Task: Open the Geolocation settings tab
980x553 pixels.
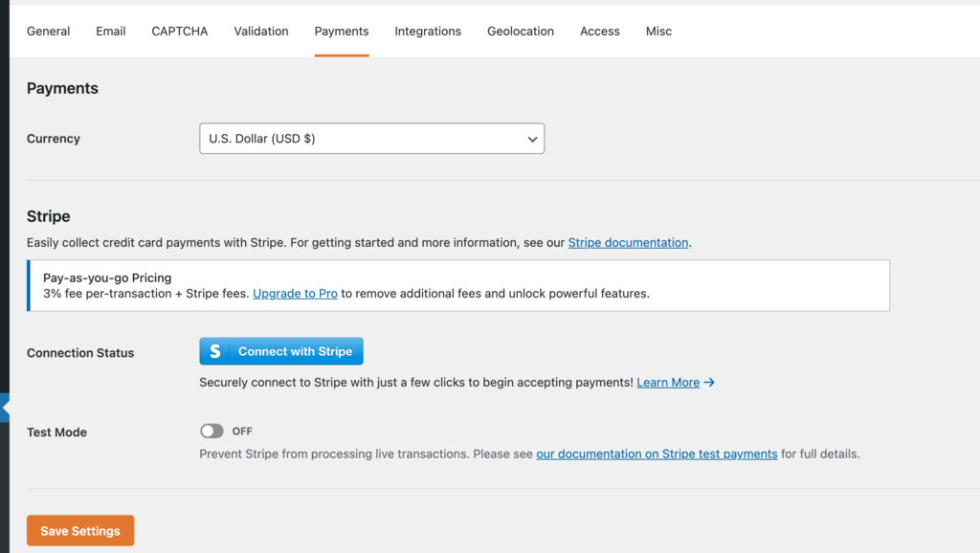Action: pyautogui.click(x=521, y=31)
